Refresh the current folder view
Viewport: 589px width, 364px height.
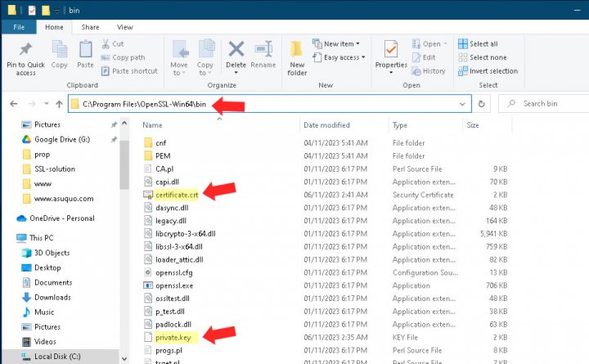tap(482, 104)
